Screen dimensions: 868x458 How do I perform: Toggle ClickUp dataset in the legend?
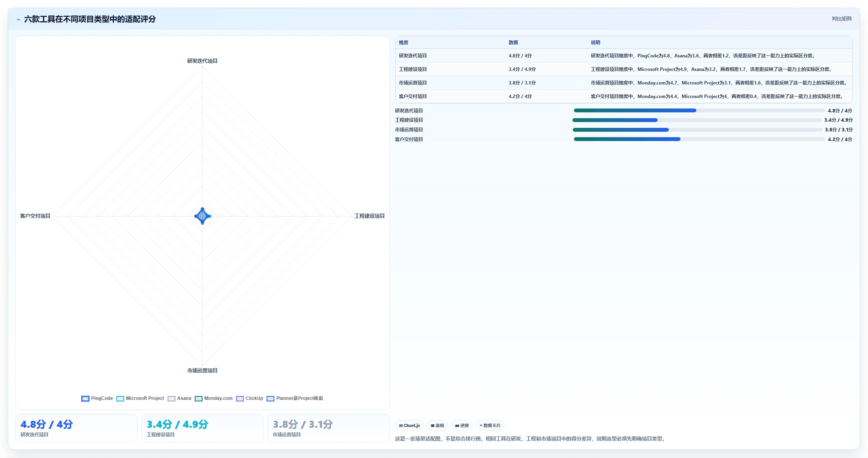point(250,398)
